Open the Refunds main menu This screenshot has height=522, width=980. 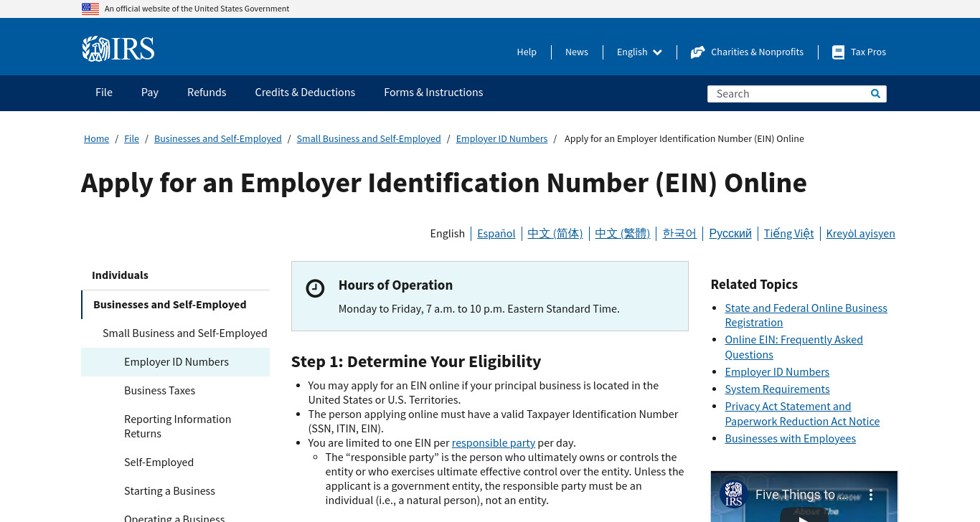click(x=207, y=92)
